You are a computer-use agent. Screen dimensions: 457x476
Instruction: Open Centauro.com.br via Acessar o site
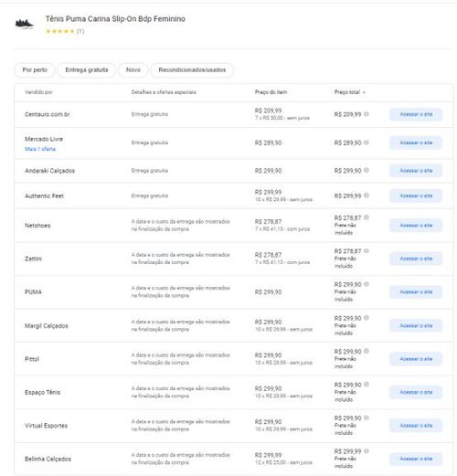(x=416, y=114)
